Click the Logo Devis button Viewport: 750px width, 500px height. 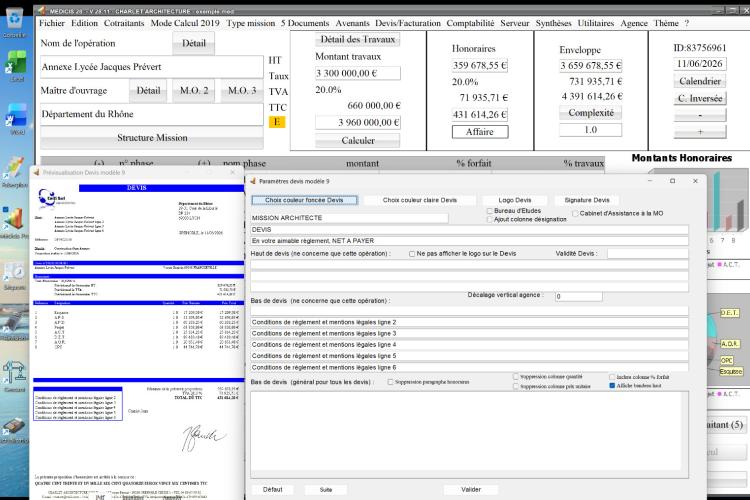pos(515,200)
